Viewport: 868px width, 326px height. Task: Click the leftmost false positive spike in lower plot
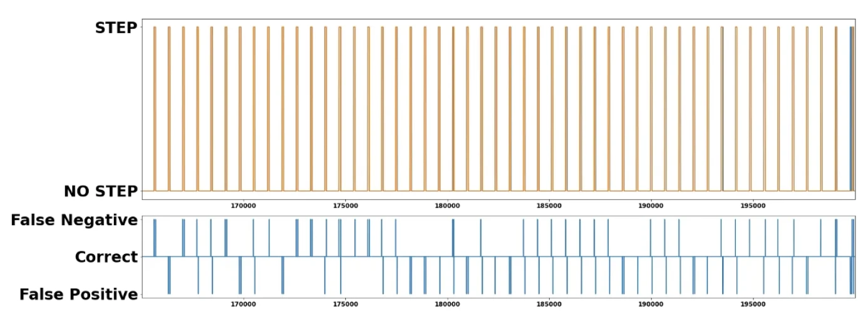point(169,276)
